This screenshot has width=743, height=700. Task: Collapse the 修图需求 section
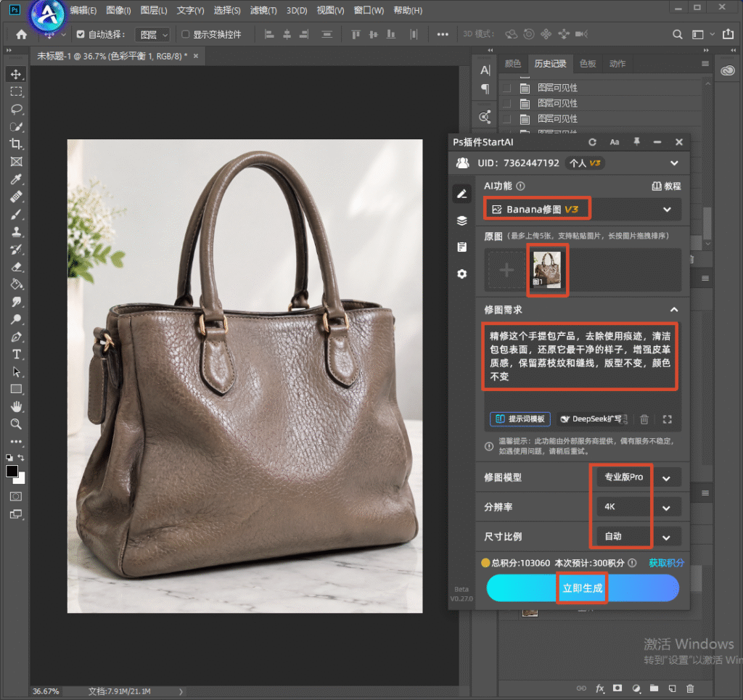tap(674, 310)
